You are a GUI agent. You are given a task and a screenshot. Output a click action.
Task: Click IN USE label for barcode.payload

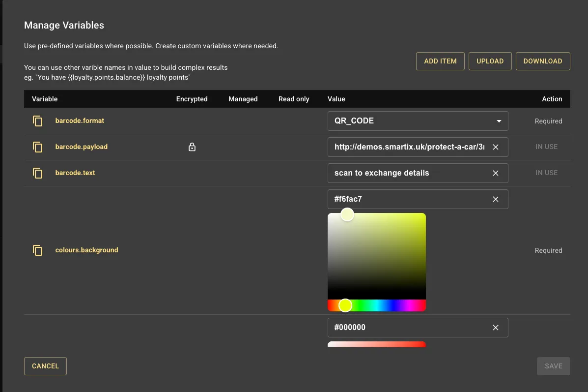tap(546, 147)
